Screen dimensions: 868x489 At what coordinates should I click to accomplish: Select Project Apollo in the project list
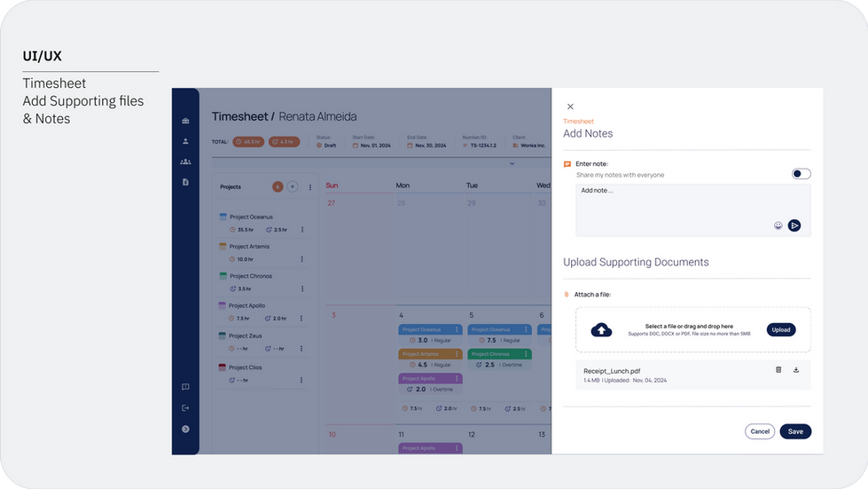click(x=246, y=305)
